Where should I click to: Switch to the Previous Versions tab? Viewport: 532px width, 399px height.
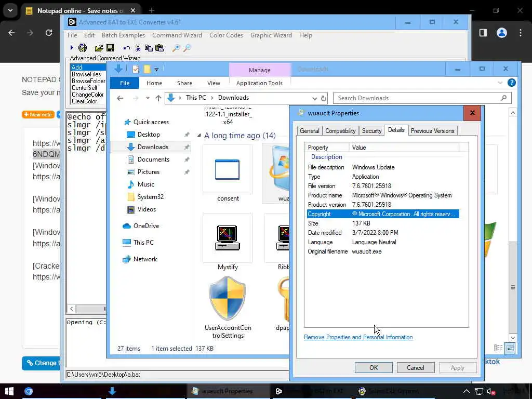[x=433, y=131]
